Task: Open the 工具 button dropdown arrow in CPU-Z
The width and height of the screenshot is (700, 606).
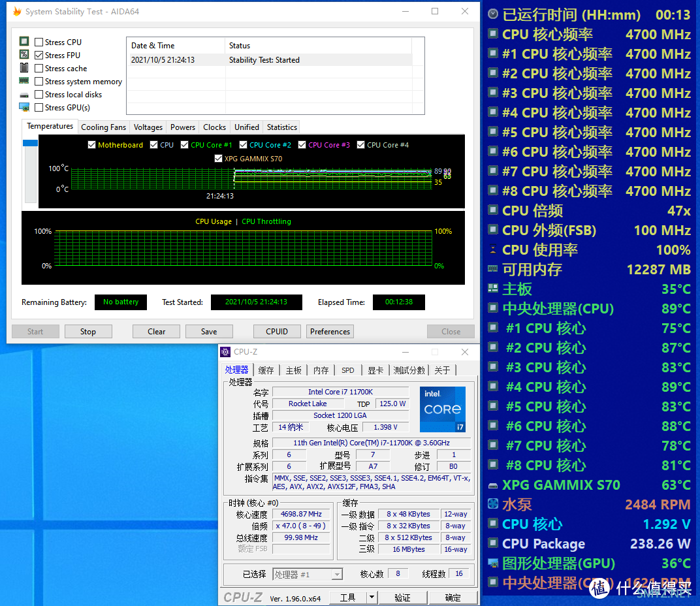Action: (372, 597)
